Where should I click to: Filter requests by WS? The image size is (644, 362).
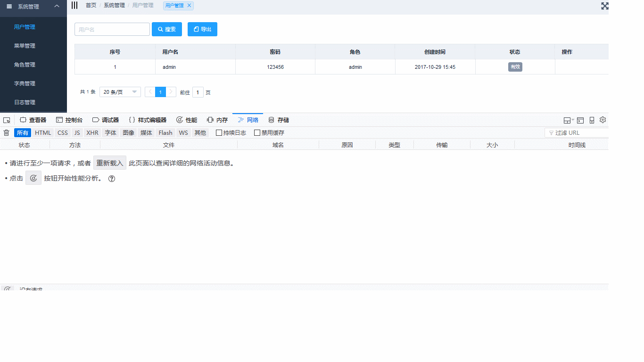click(x=183, y=133)
